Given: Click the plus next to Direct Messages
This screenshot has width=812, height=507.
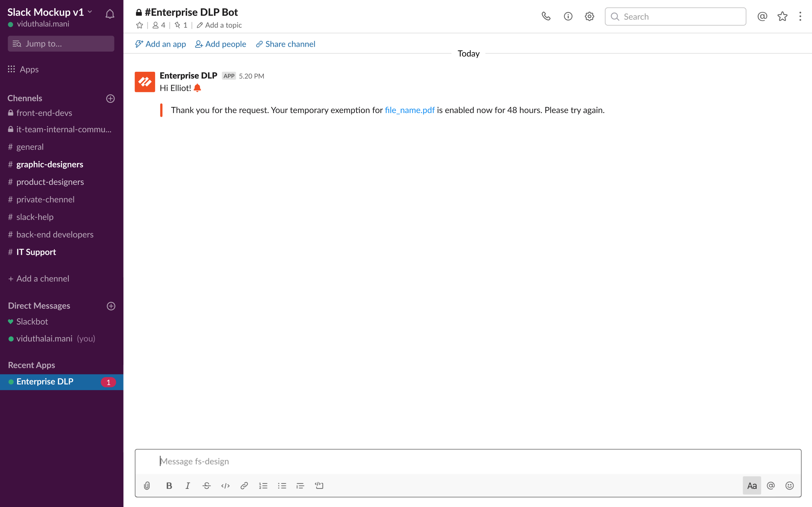Looking at the screenshot, I should pyautogui.click(x=111, y=306).
